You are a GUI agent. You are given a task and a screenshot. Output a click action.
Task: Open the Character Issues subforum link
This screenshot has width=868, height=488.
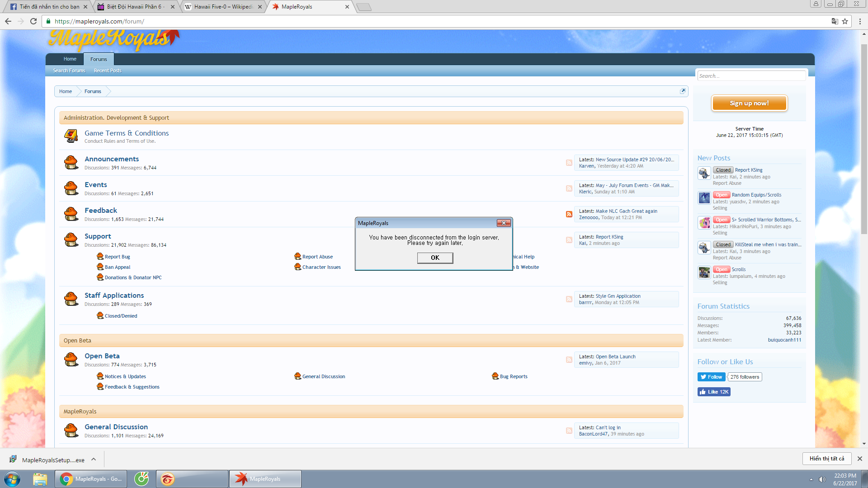click(x=321, y=267)
